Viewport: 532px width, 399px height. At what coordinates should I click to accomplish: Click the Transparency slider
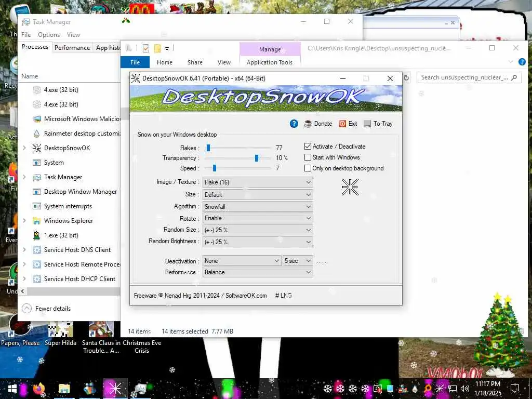pyautogui.click(x=238, y=158)
